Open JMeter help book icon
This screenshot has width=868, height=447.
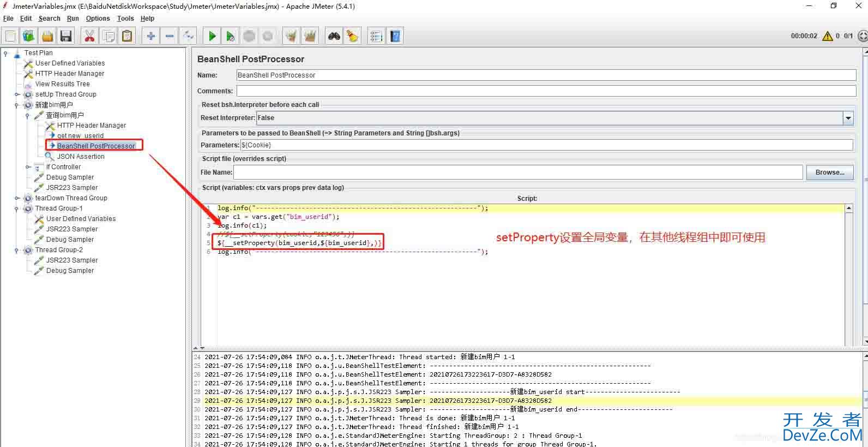[395, 36]
